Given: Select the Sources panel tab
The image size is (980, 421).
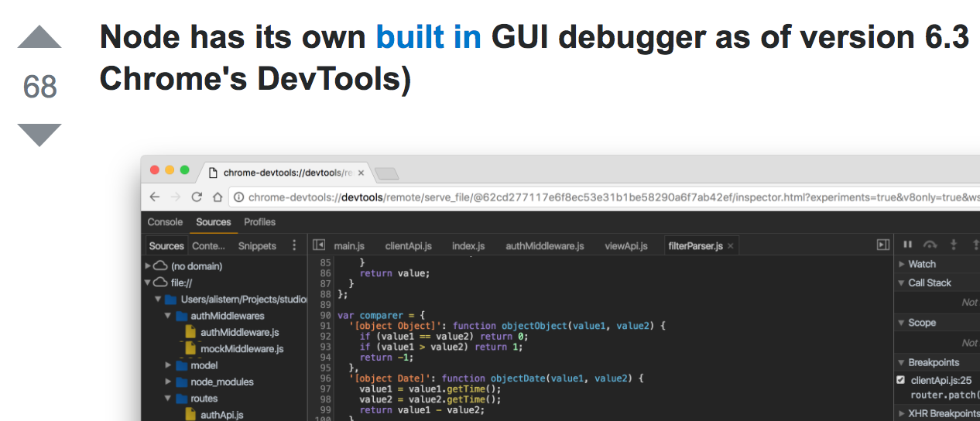Looking at the screenshot, I should point(214,221).
